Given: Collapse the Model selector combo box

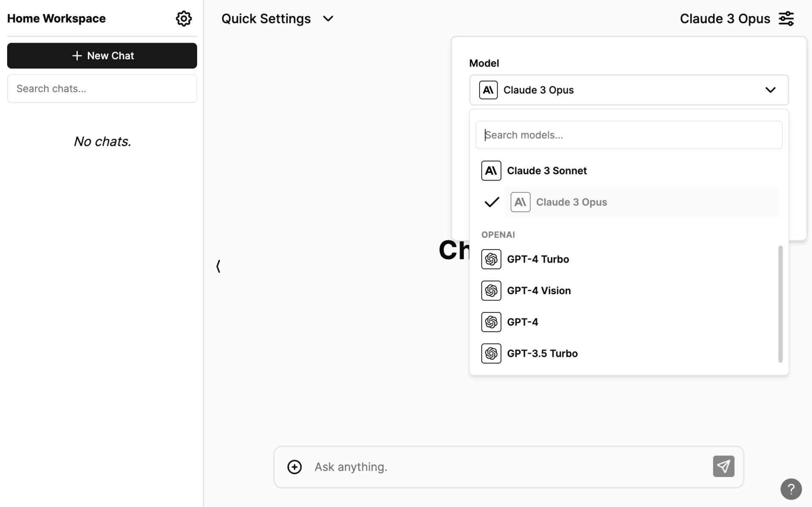Looking at the screenshot, I should [x=628, y=90].
